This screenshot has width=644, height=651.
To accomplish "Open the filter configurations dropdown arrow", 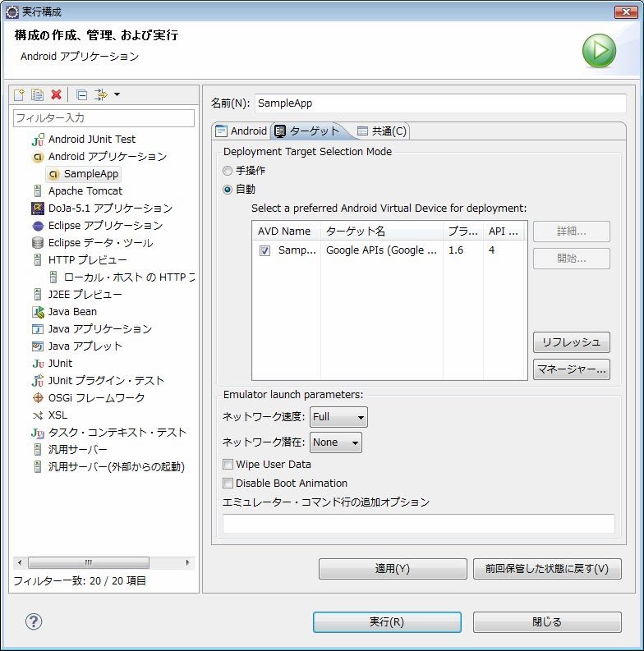I will [x=117, y=95].
